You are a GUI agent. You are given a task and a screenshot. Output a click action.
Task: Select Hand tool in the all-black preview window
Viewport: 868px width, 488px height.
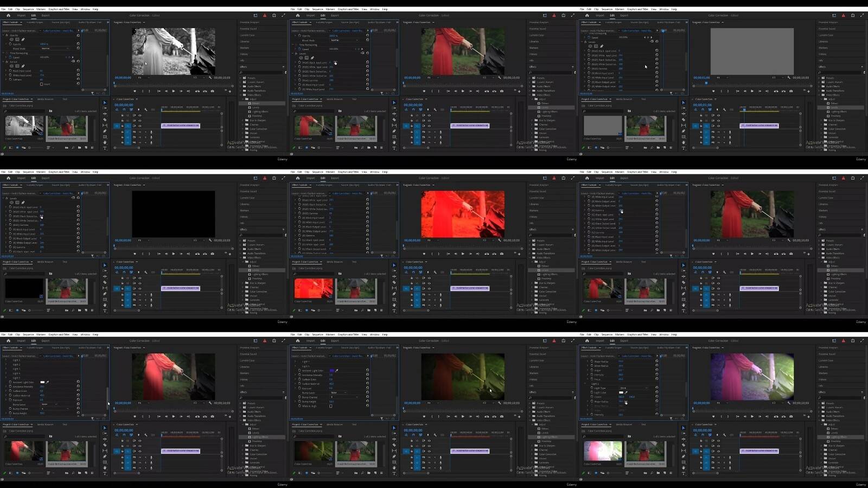coord(105,305)
